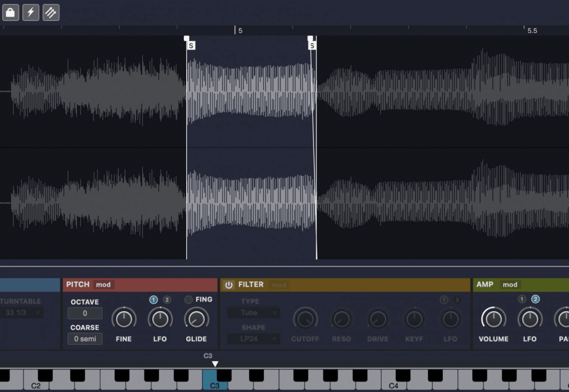Click the COARSE 0 semi field
Screen dimensions: 569x392
coord(84,339)
